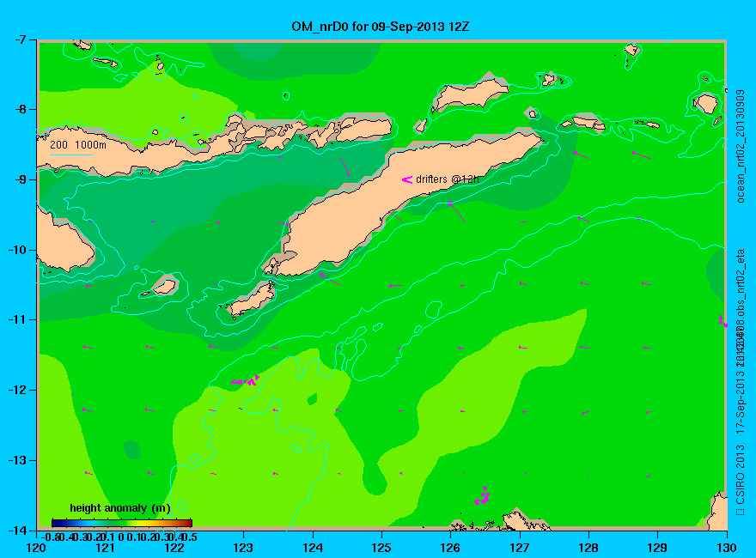
Task: Click the vertical "ocean_nrt02_20130909" label on the right
Action: (741, 146)
